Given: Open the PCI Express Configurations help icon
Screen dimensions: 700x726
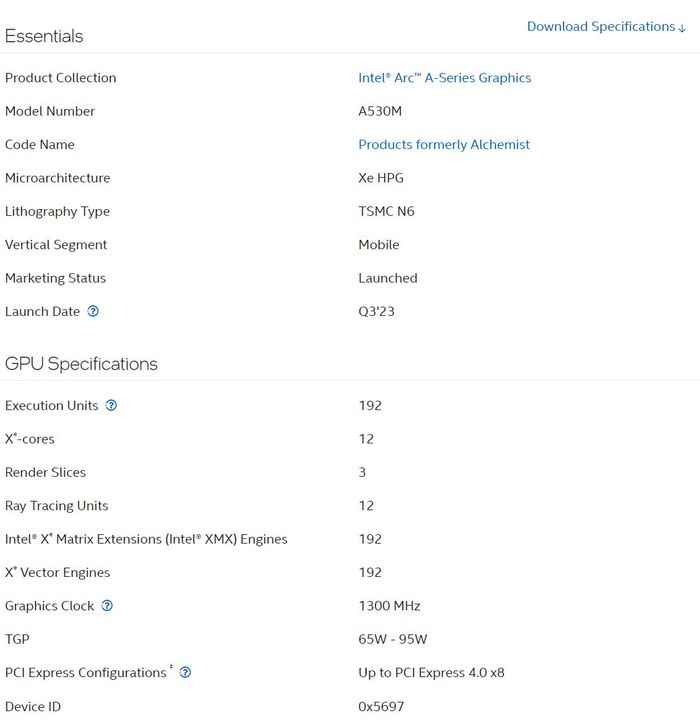Looking at the screenshot, I should (185, 673).
